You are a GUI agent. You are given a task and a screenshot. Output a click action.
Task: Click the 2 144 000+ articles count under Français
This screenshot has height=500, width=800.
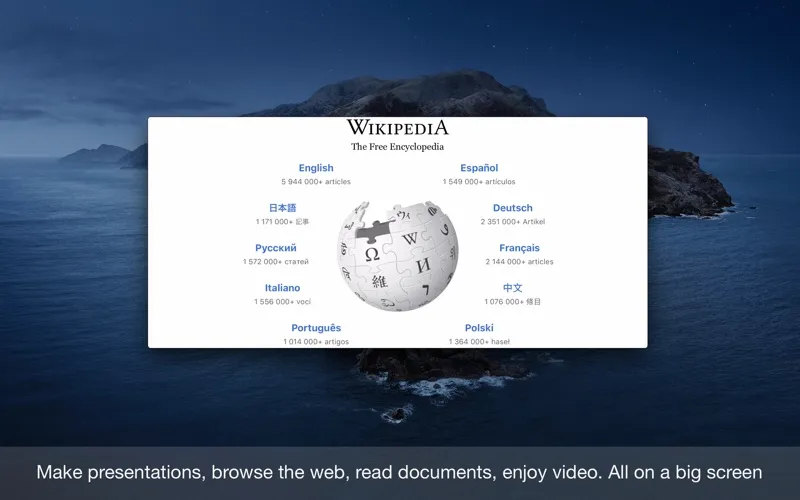click(519, 262)
